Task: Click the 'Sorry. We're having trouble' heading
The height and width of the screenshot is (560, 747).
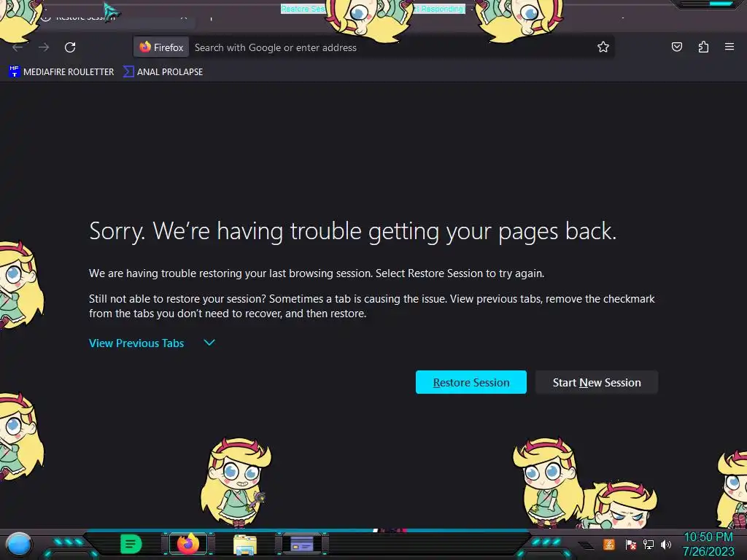Action: point(352,231)
